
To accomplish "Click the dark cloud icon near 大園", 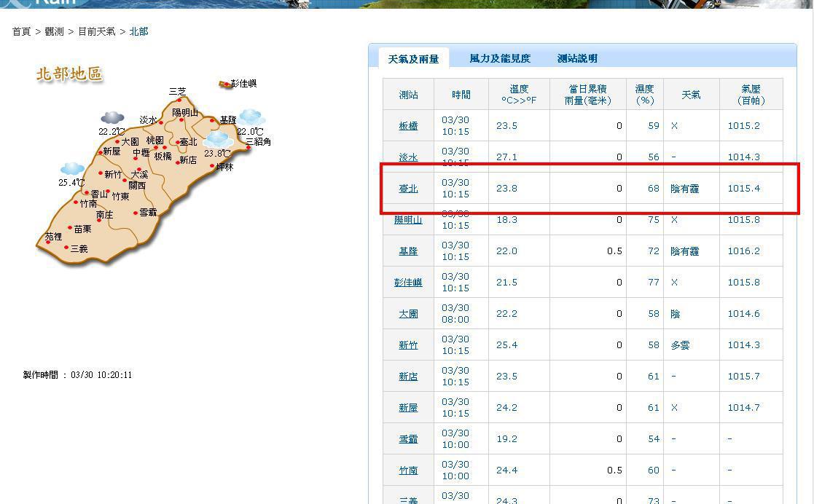I will point(112,118).
